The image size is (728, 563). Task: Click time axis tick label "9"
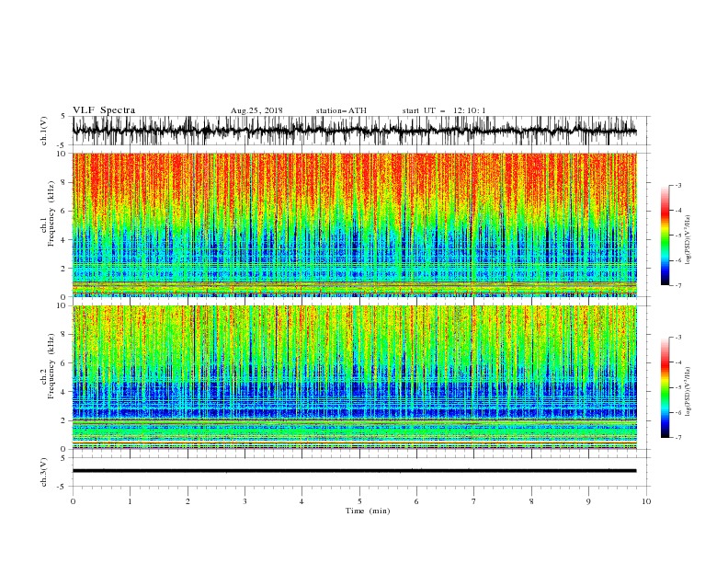pos(588,501)
